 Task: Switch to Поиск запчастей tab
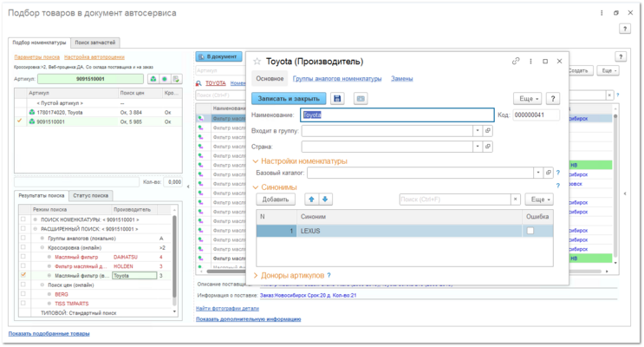click(94, 43)
